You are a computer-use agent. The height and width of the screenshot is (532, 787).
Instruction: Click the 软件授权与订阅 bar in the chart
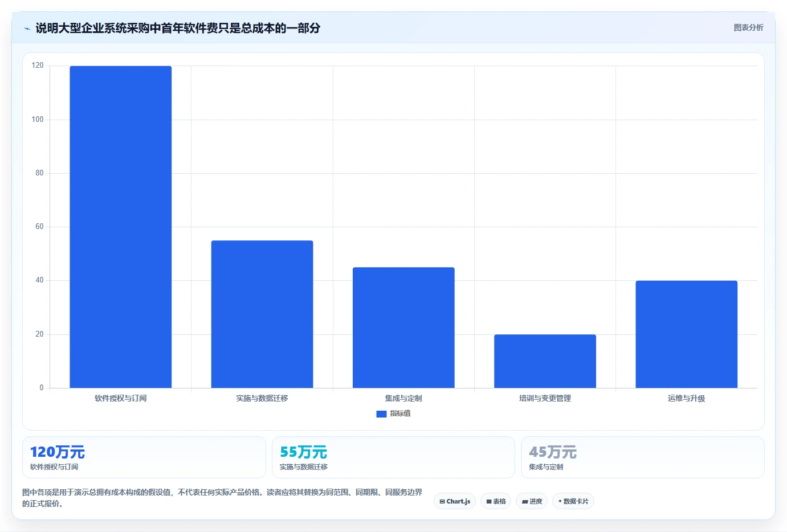pos(121,227)
